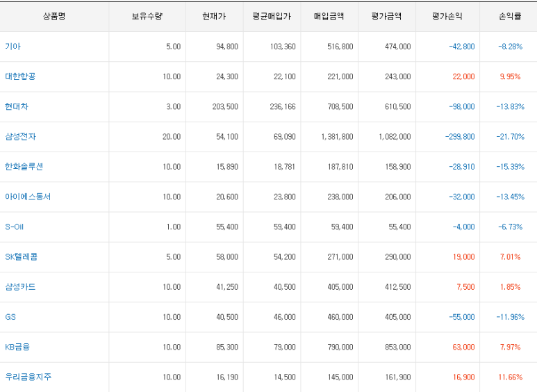
Task: Select 현대차 loss value -98,000
Action: [x=462, y=106]
